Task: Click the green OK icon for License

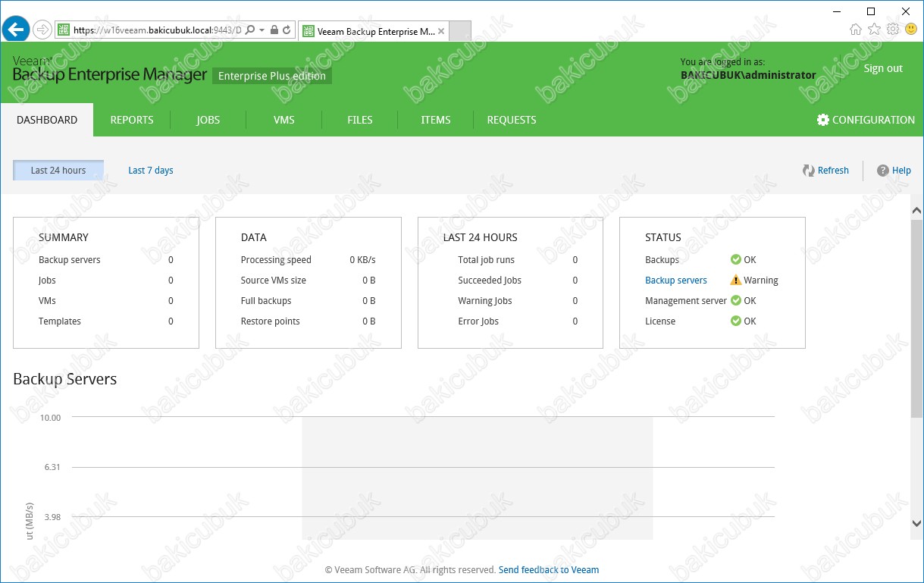Action: pos(735,321)
